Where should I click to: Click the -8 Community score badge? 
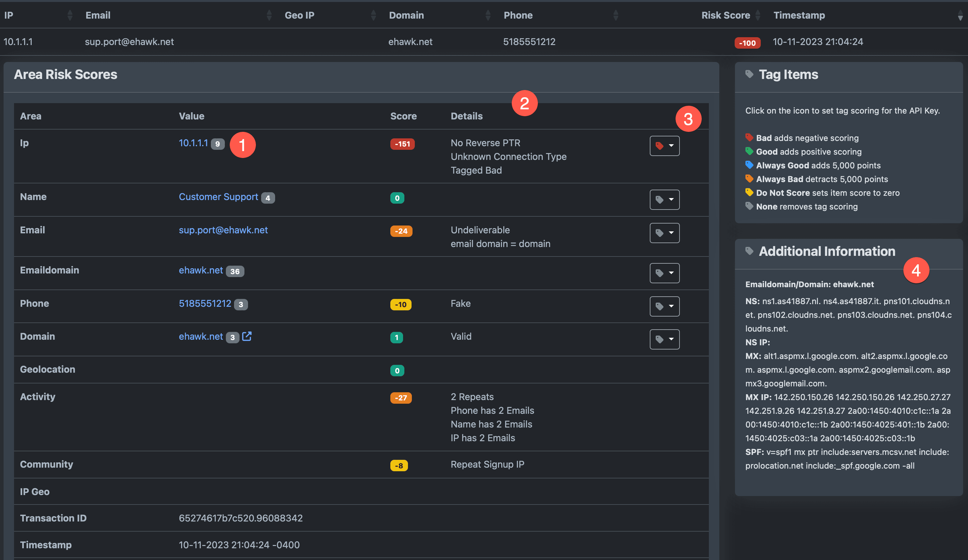(x=399, y=465)
